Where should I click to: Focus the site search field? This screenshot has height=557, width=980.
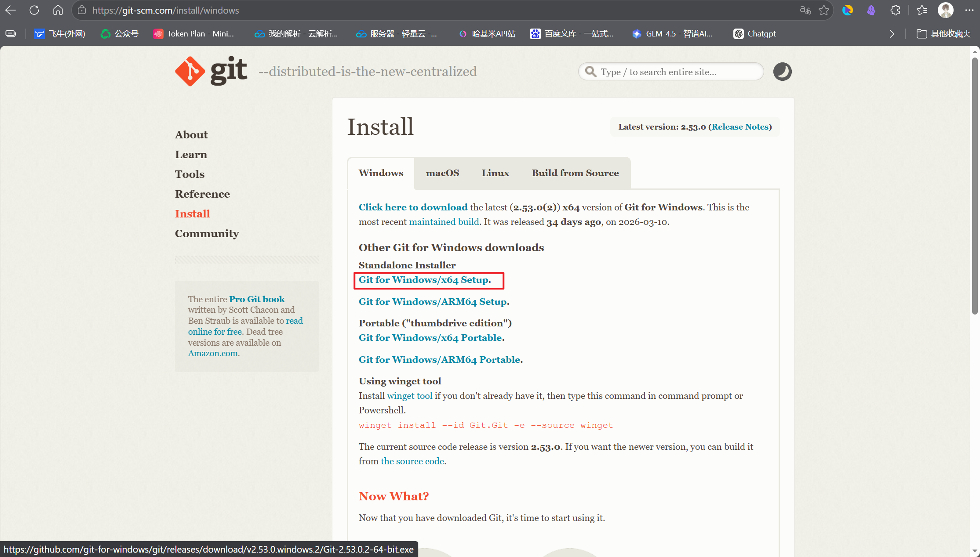[x=671, y=72]
